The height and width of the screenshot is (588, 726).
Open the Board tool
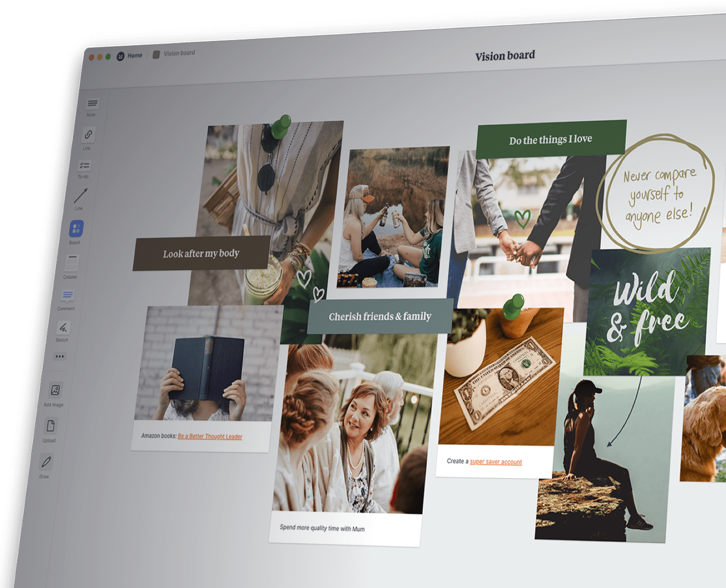[x=77, y=228]
